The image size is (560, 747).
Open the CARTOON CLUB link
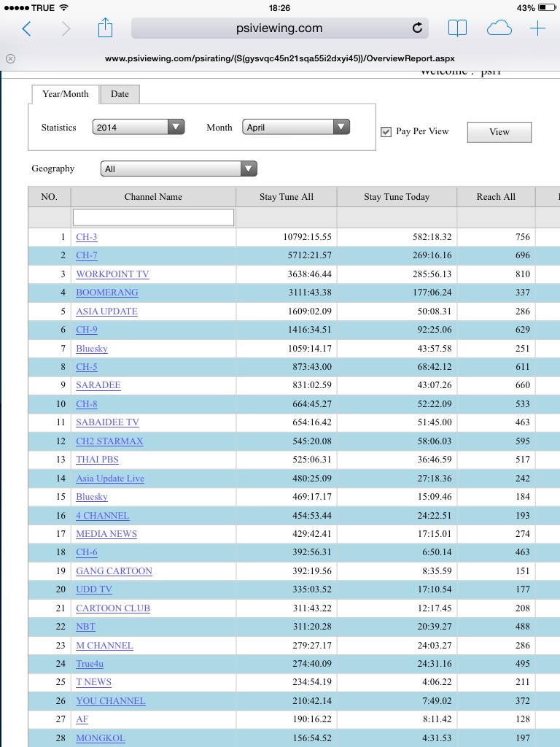pos(113,608)
